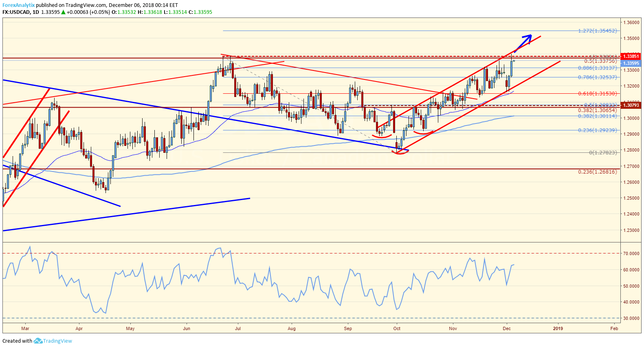Screen dimensions: 644x348
Task: Open the TradingView link beside Created with
Action: 57,341
